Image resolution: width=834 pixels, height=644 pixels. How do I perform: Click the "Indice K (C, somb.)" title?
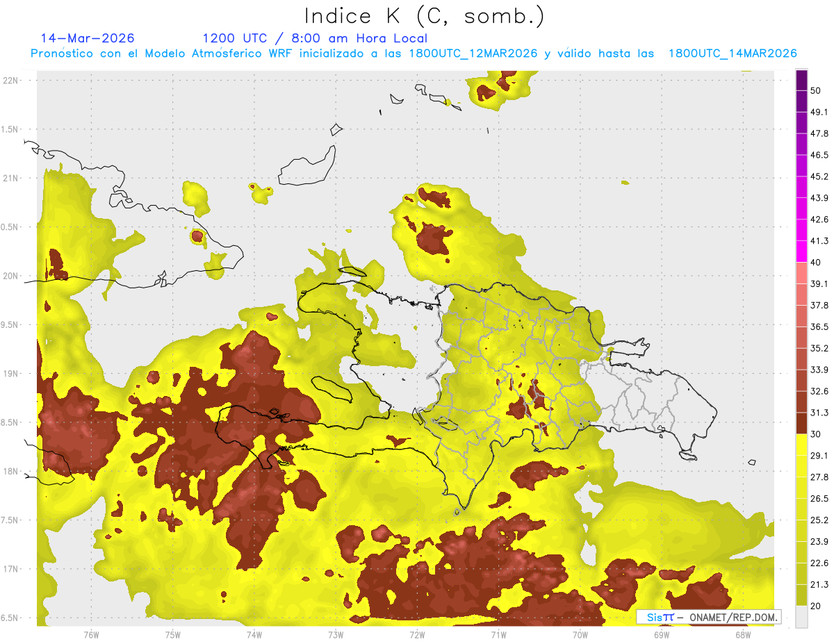click(424, 16)
